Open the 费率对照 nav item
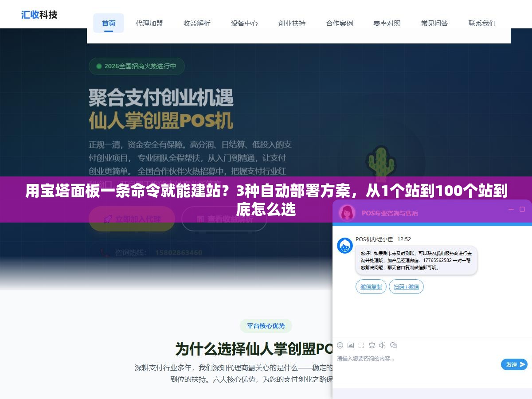The height and width of the screenshot is (399, 532). [387, 23]
